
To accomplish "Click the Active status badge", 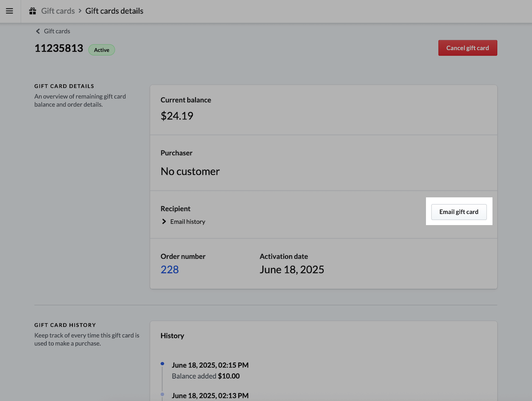I will [102, 50].
